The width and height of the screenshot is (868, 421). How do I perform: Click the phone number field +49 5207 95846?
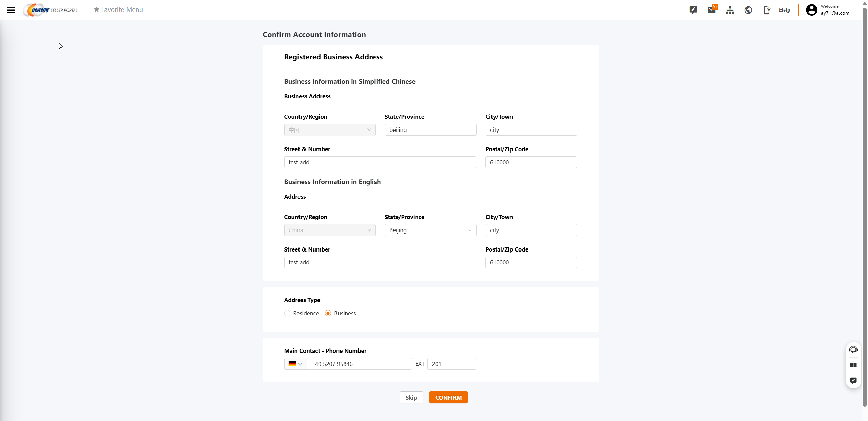coord(359,364)
